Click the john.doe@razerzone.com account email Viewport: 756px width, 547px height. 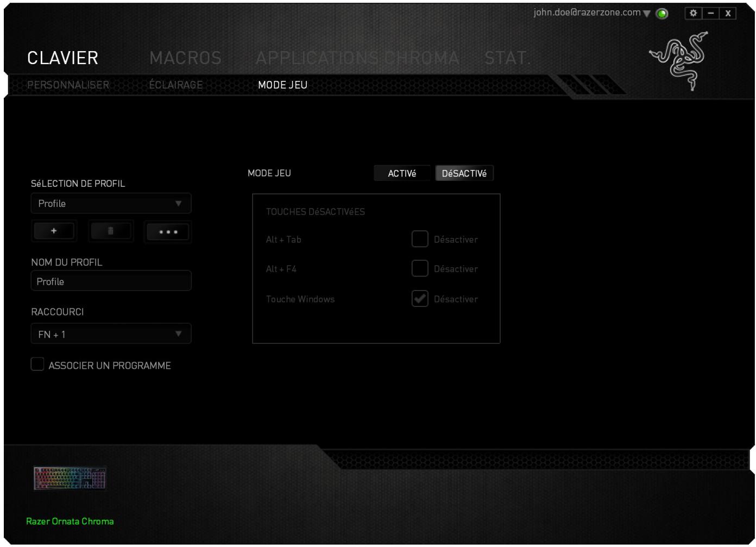coord(587,12)
